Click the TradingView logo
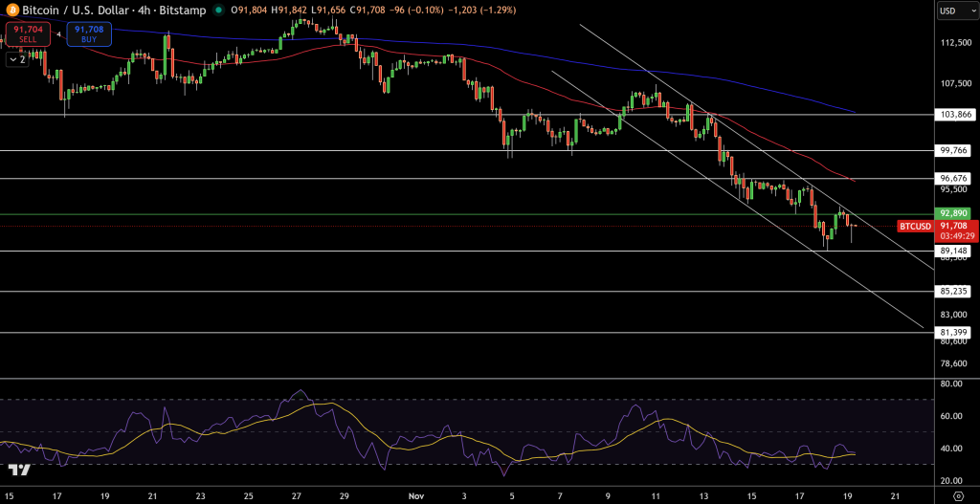The image size is (980, 504). point(20,471)
